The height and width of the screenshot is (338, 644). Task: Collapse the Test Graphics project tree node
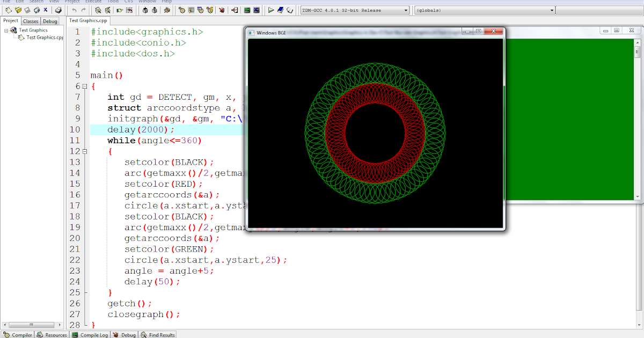point(5,30)
